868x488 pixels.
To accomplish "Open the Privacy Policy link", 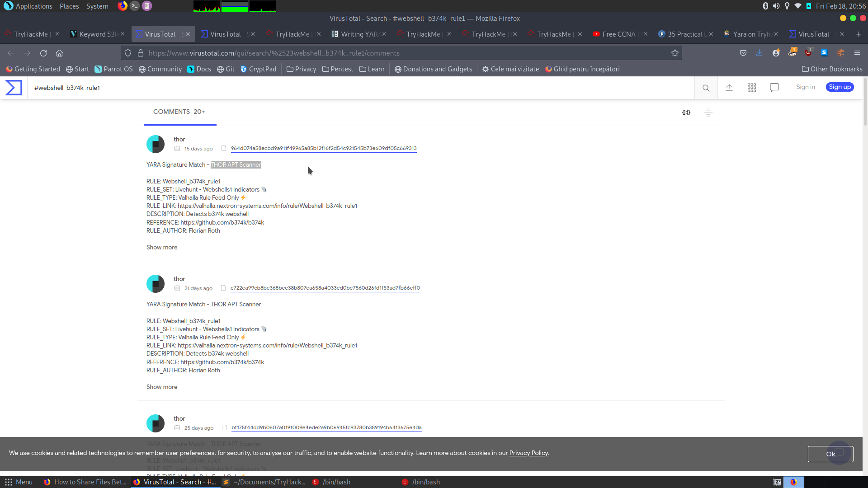I will pyautogui.click(x=528, y=453).
